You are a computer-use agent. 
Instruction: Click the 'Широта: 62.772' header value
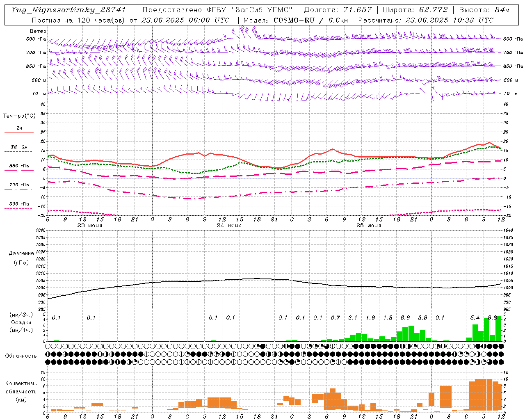coord(415,10)
